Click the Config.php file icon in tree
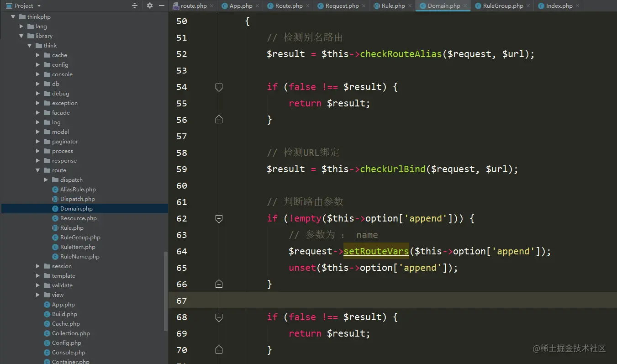Image resolution: width=617 pixels, height=364 pixels. (47, 343)
